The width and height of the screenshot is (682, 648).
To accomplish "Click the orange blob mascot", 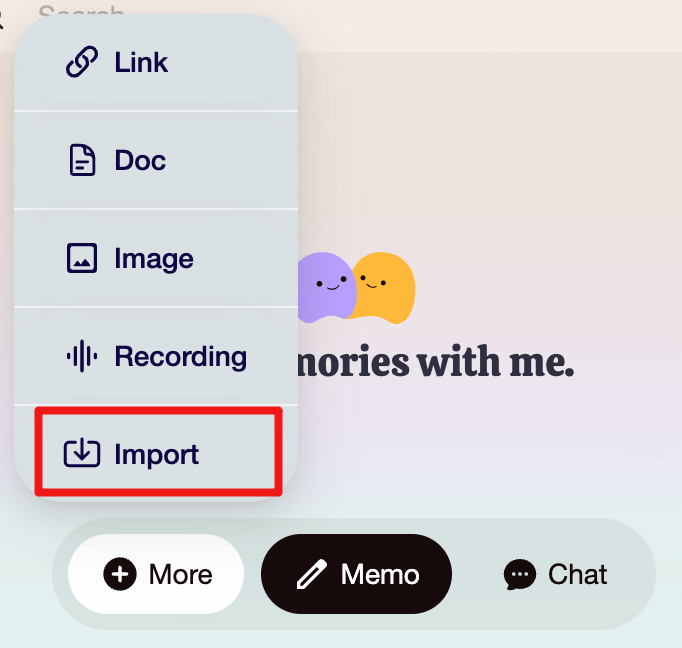I will tap(383, 287).
